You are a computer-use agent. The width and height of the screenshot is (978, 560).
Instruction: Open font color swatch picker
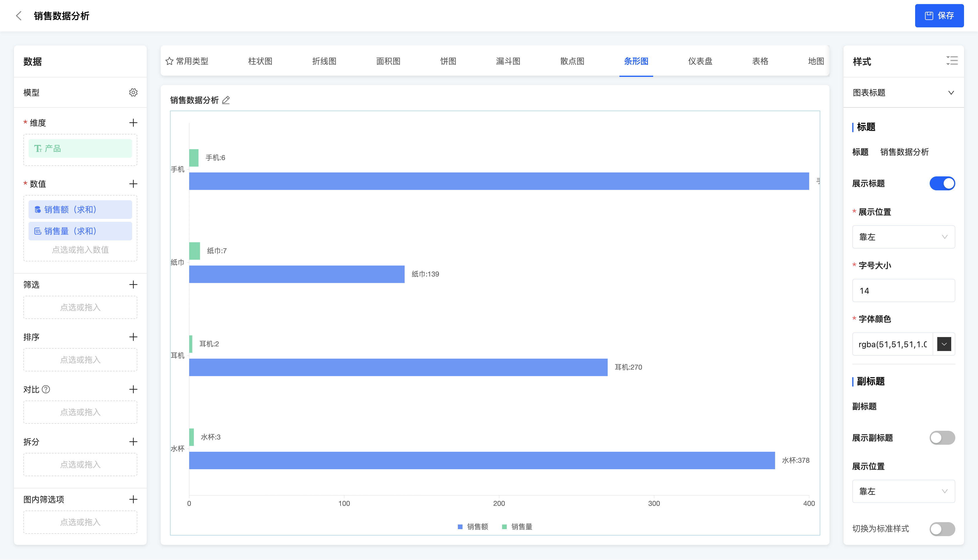944,344
